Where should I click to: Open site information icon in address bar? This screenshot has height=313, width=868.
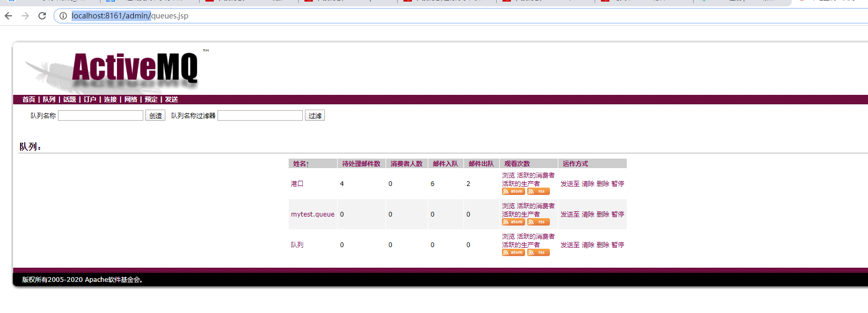coord(63,16)
